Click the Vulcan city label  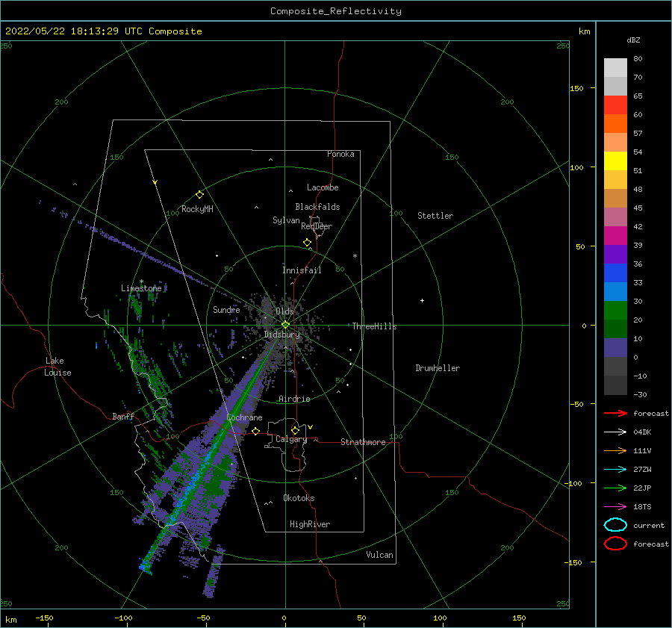[380, 555]
